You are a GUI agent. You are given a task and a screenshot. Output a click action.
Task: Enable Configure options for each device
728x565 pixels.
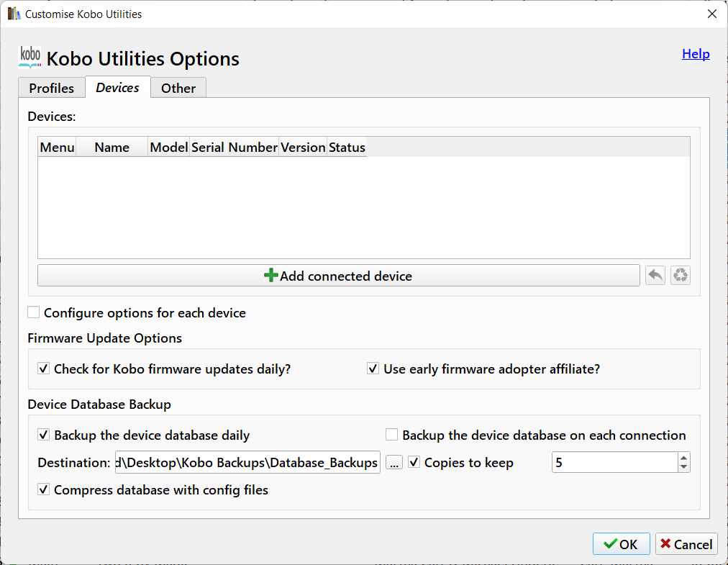33,312
